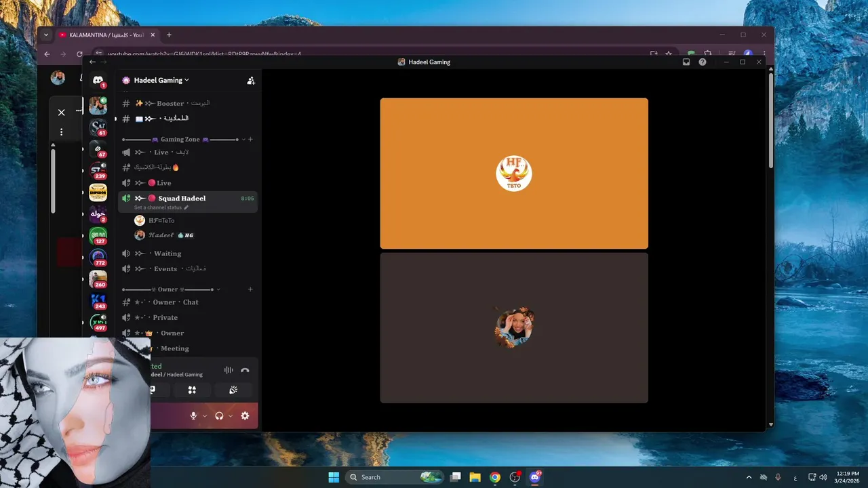Image resolution: width=868 pixels, height=488 pixels.
Task: Open Discord help question mark icon
Action: point(703,62)
